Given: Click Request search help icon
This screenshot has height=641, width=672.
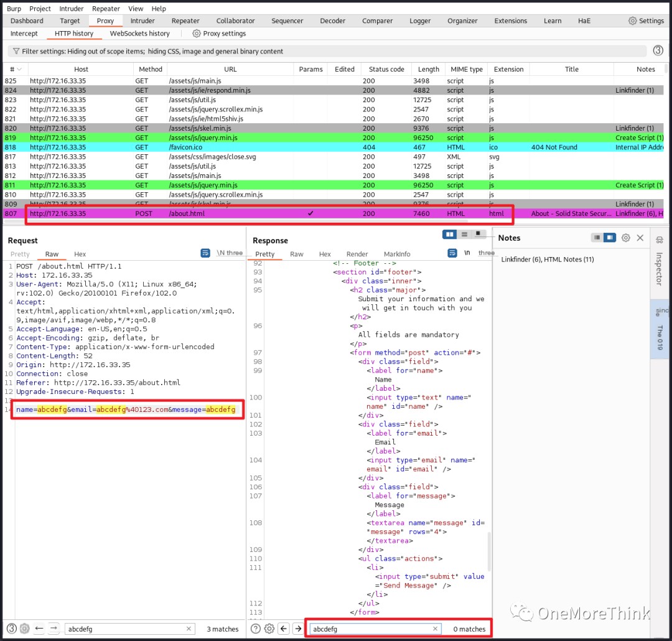Looking at the screenshot, I should [x=12, y=629].
